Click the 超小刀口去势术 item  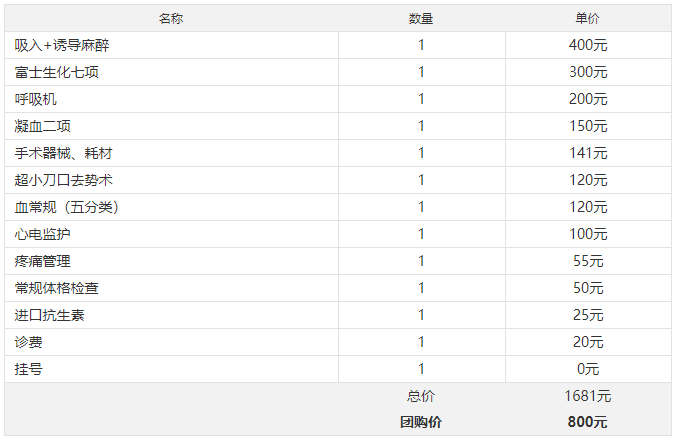point(63,180)
